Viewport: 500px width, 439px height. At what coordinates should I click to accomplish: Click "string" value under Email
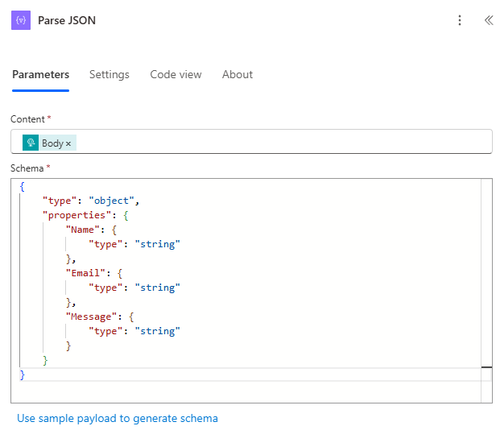[x=157, y=288]
